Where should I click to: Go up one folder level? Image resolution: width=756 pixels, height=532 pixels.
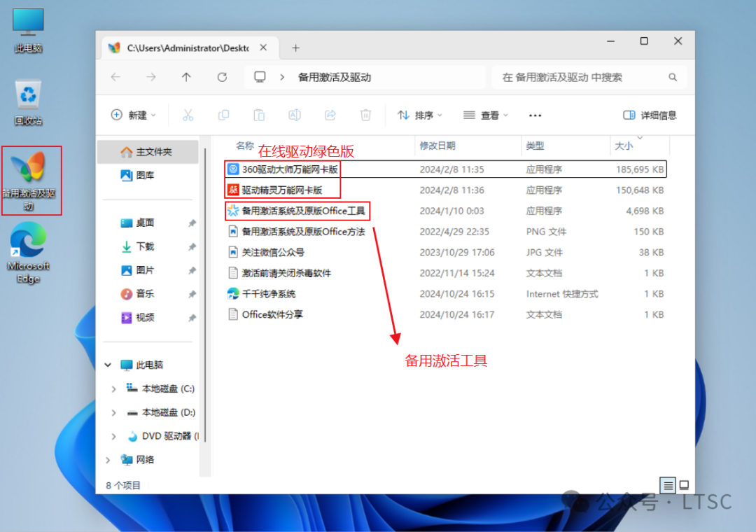(x=187, y=77)
